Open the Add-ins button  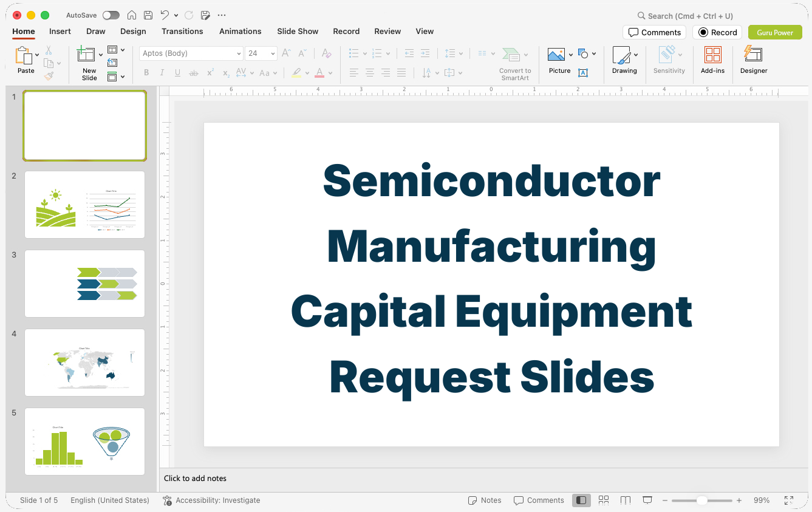coord(713,61)
